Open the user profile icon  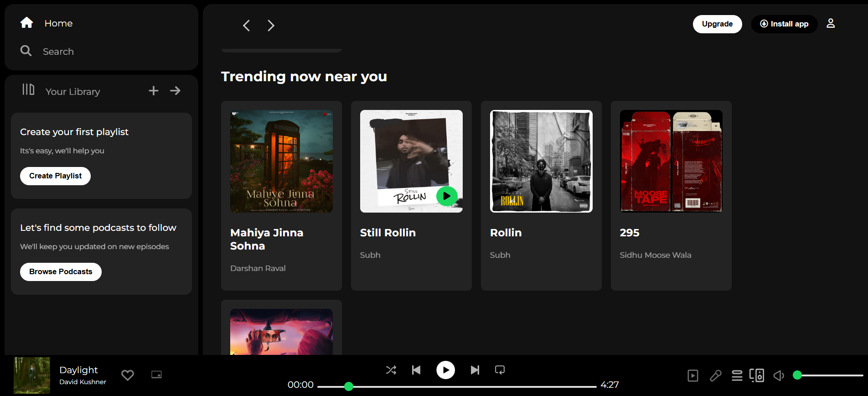point(831,23)
